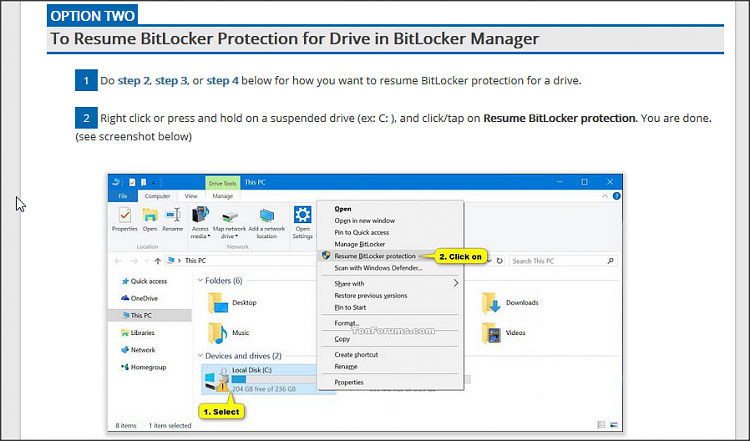Open the step 2 link
Image resolution: width=750 pixels, height=441 pixels.
pyautogui.click(x=133, y=80)
